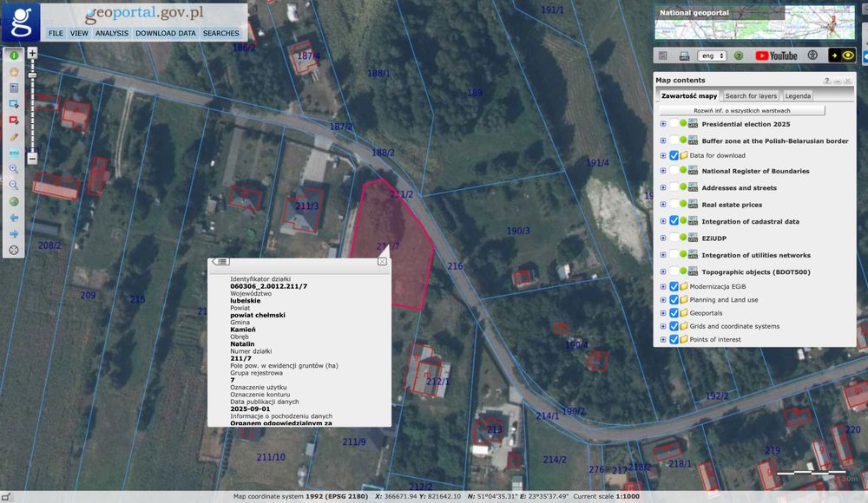Select the zoom-in magnifier tool
Viewport: 868px width, 503px height.
[x=14, y=169]
